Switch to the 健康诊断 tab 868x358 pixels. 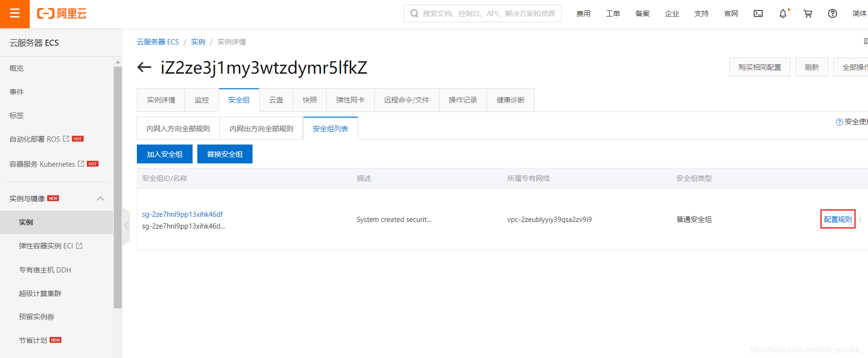(511, 100)
